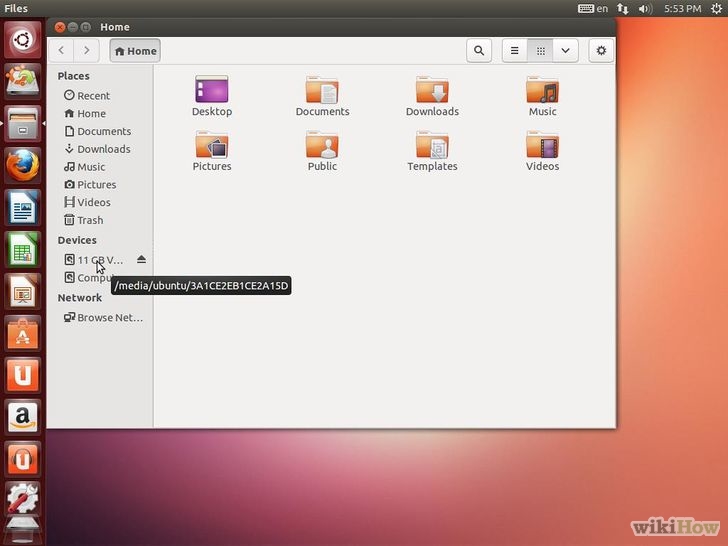This screenshot has height=546, width=728.
Task: Switch to icon grid view
Action: coord(540,50)
